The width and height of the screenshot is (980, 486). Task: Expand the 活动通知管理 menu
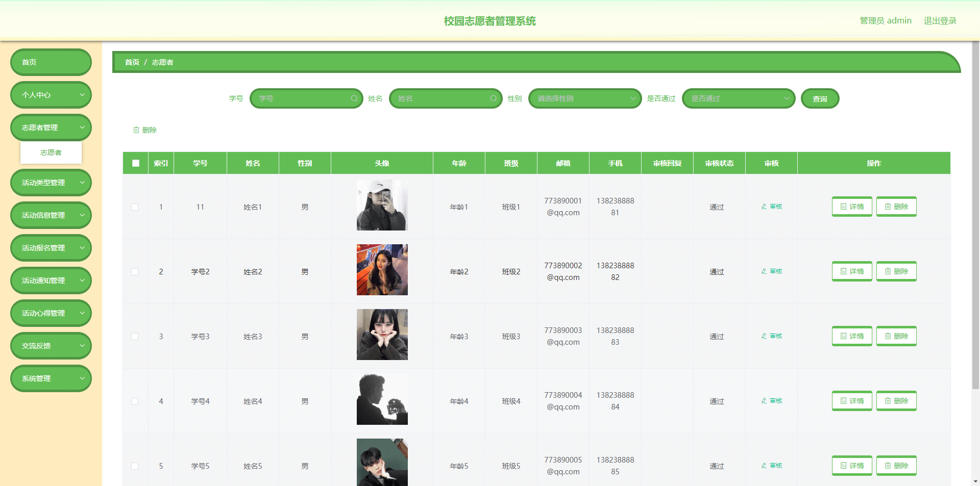click(51, 280)
